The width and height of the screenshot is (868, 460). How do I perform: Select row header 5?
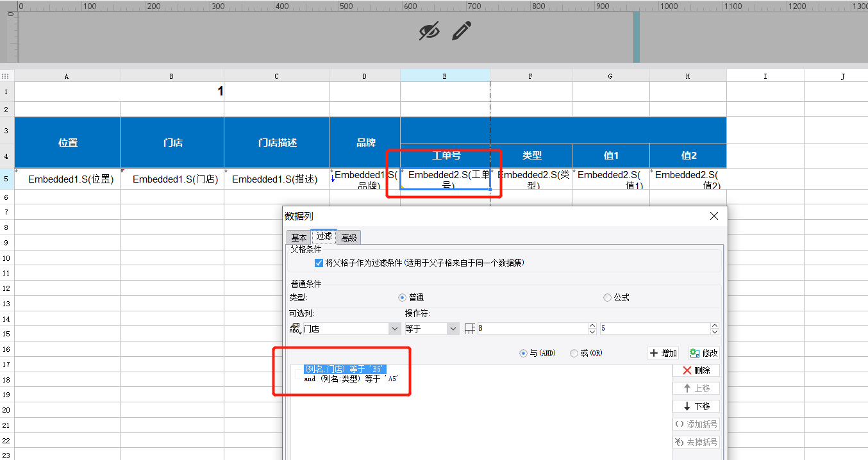coord(6,179)
